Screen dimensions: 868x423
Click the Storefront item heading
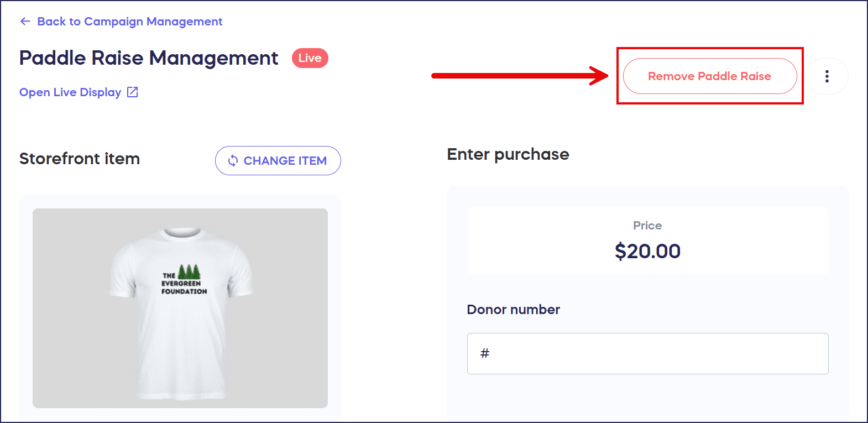80,159
